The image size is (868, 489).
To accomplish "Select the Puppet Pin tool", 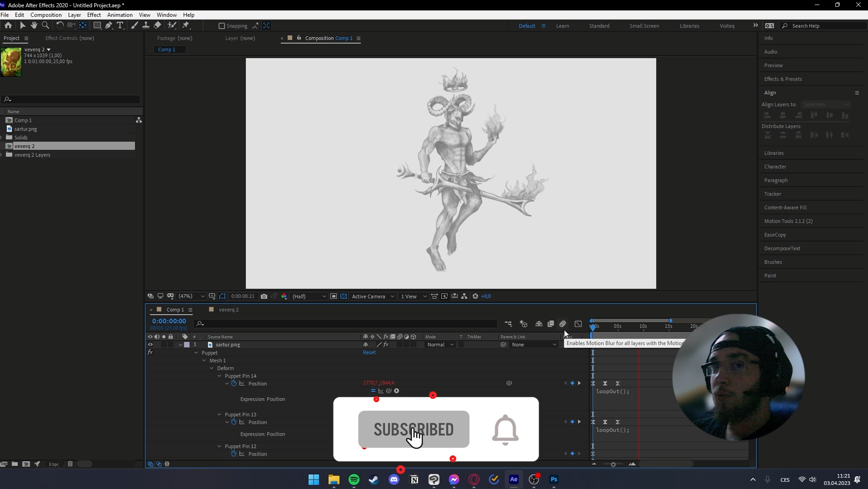I will click(186, 25).
